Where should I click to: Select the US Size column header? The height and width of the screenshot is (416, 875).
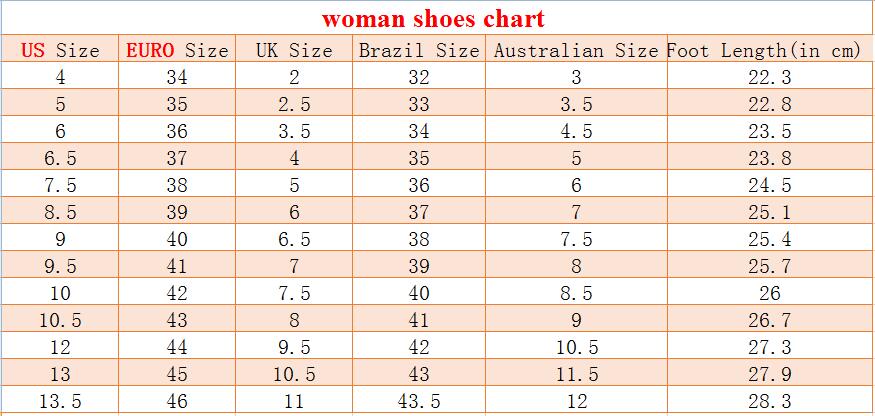[60, 50]
